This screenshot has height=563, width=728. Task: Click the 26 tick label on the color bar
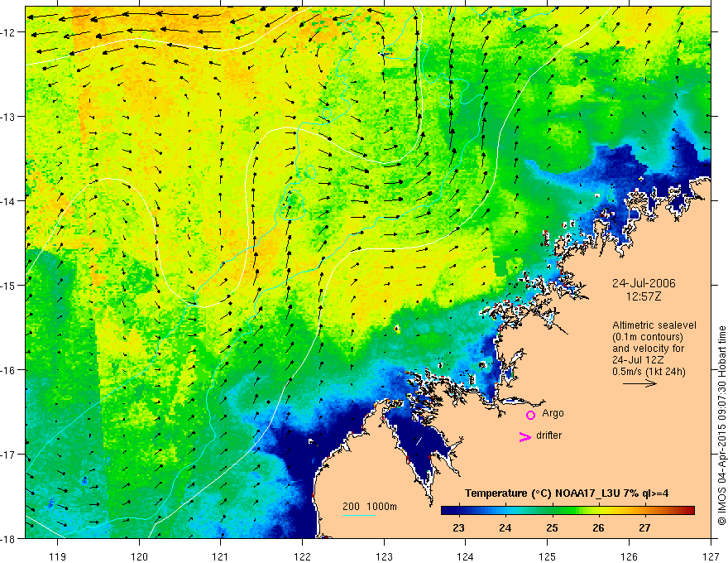pos(598,527)
